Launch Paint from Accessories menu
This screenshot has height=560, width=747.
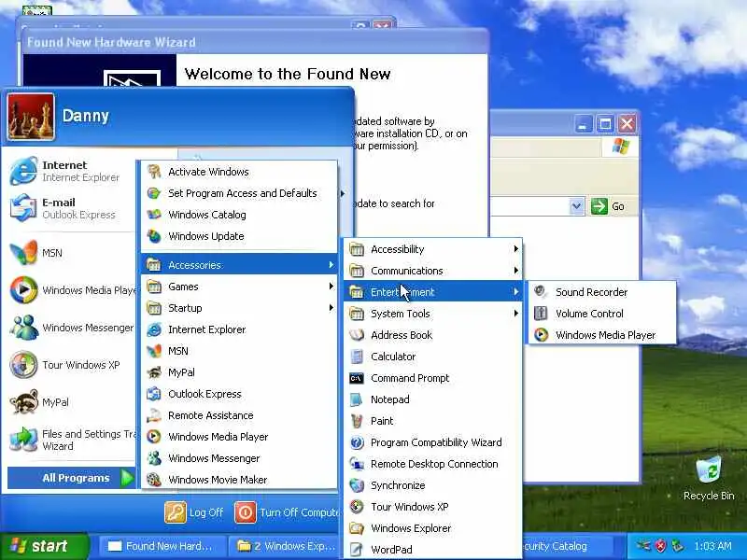433,421
